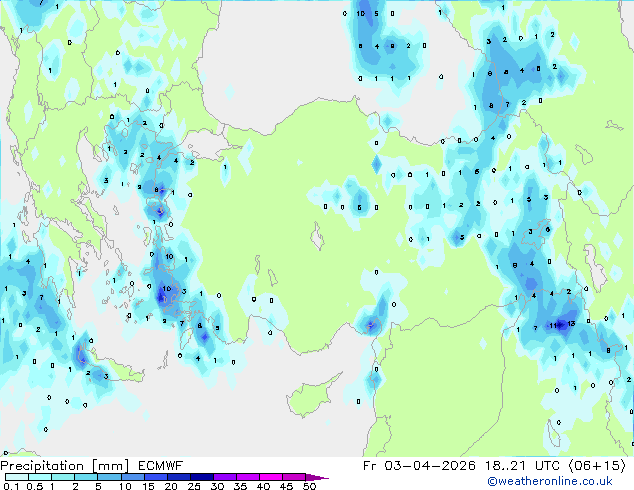Click the 40–45 mm magenta legend box
The height and width of the screenshot is (490, 634).
[x=271, y=477]
